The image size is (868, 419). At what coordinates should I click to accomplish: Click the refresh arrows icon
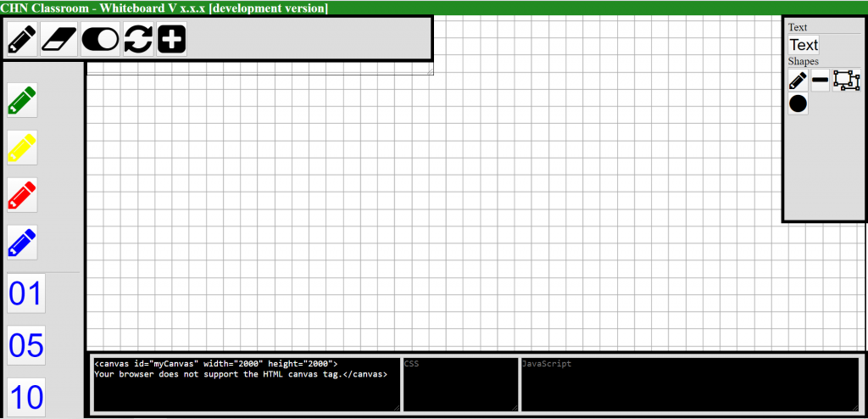tap(137, 40)
